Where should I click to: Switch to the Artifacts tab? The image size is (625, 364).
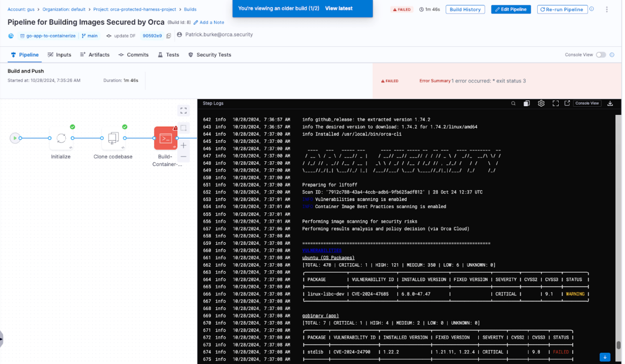[x=94, y=54]
